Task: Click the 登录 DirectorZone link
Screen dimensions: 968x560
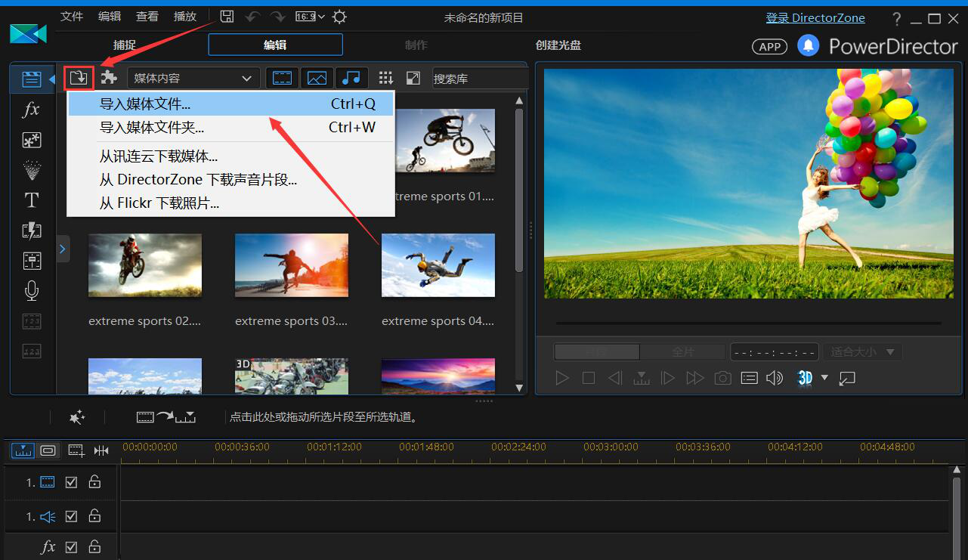Action: 815,17
